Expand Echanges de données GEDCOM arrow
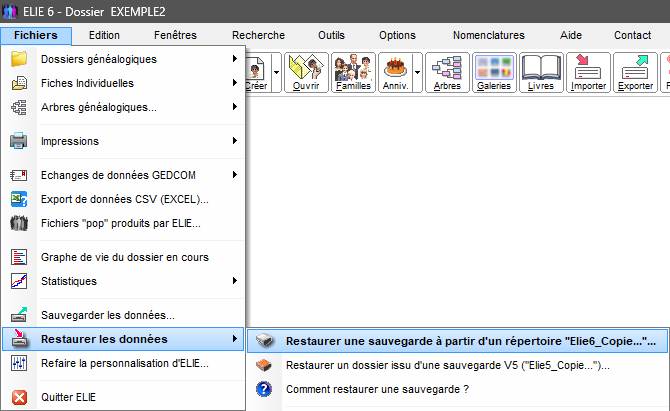 pyautogui.click(x=235, y=175)
